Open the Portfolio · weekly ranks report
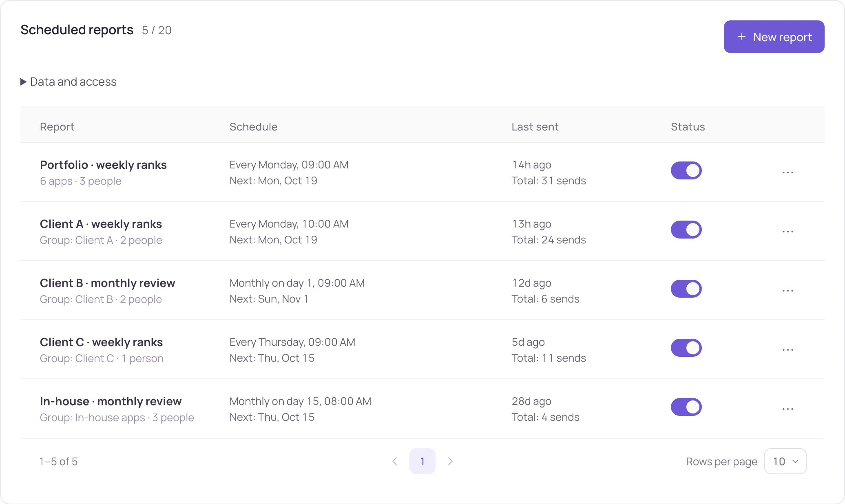845x504 pixels. click(103, 165)
